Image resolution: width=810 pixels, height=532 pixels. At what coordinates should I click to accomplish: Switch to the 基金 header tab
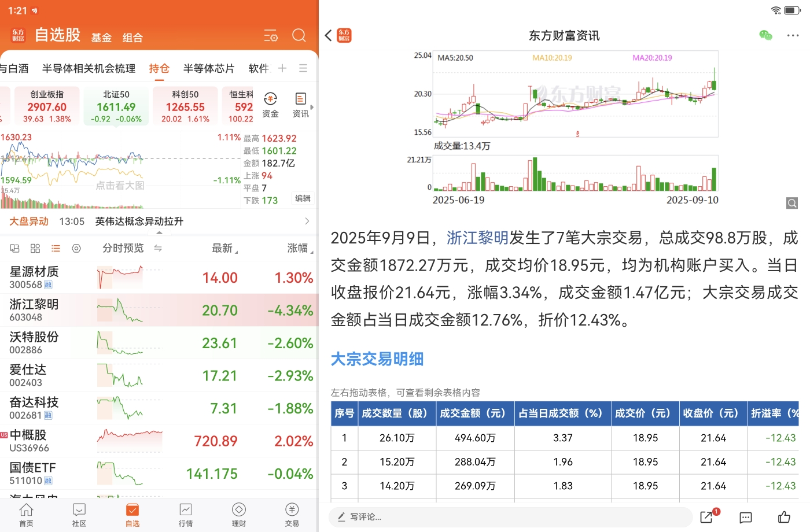[101, 38]
